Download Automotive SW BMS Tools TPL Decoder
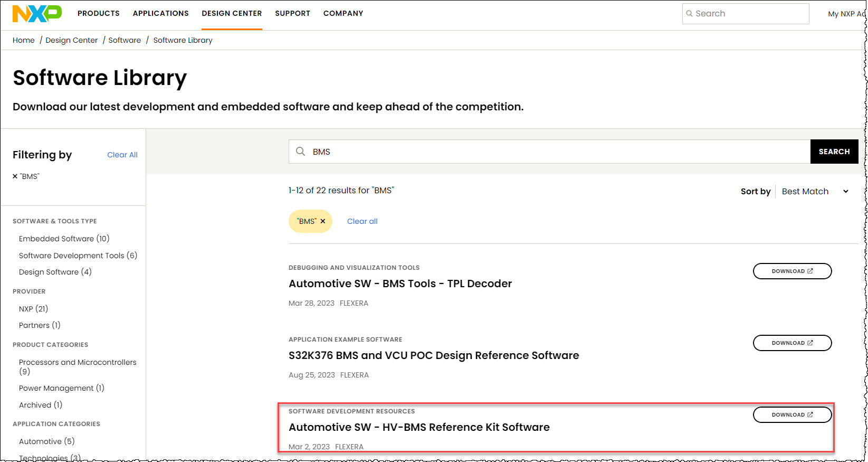The width and height of the screenshot is (868, 462). [792, 271]
